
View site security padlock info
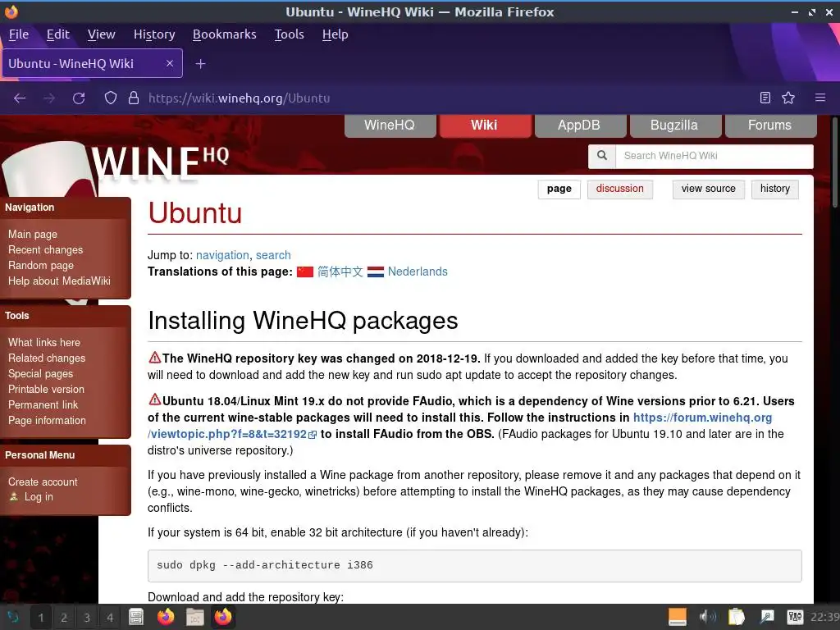pos(134,98)
